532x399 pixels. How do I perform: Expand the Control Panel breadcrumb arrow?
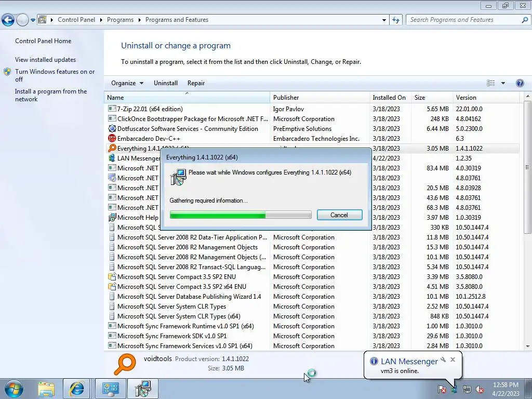(101, 20)
